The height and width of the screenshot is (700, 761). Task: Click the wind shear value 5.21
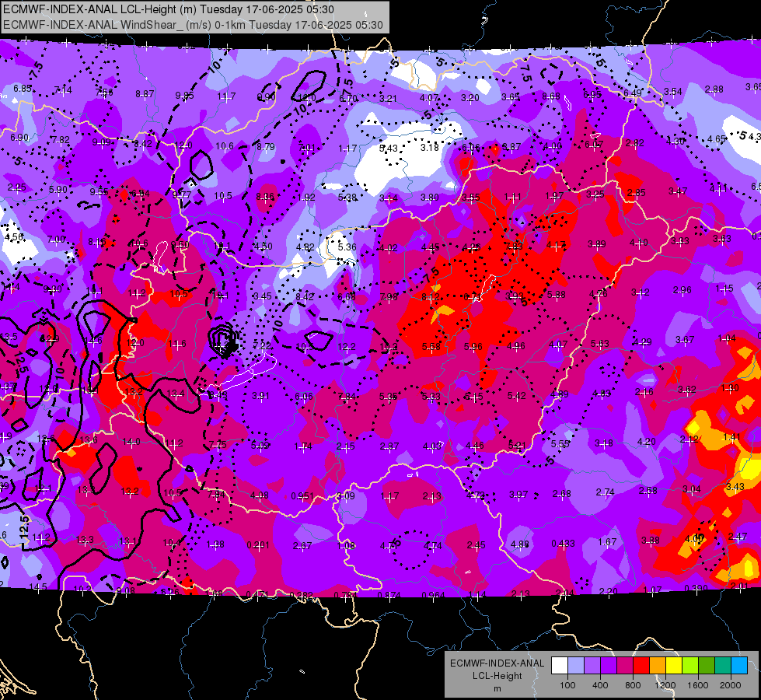[518, 444]
